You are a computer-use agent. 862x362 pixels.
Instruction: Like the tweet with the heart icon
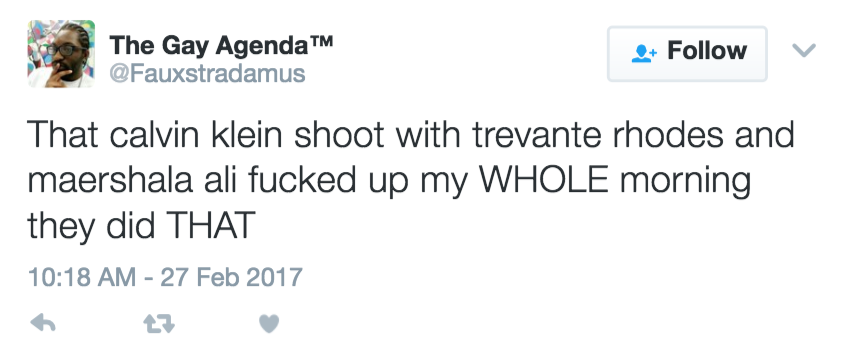(x=269, y=323)
